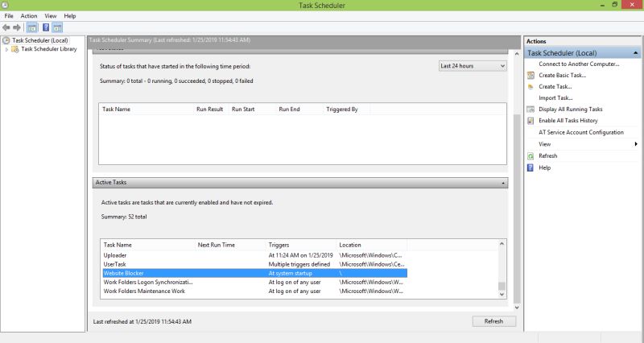This screenshot has width=644, height=343.
Task: Sort active tasks by Task Name header
Action: pyautogui.click(x=147, y=245)
